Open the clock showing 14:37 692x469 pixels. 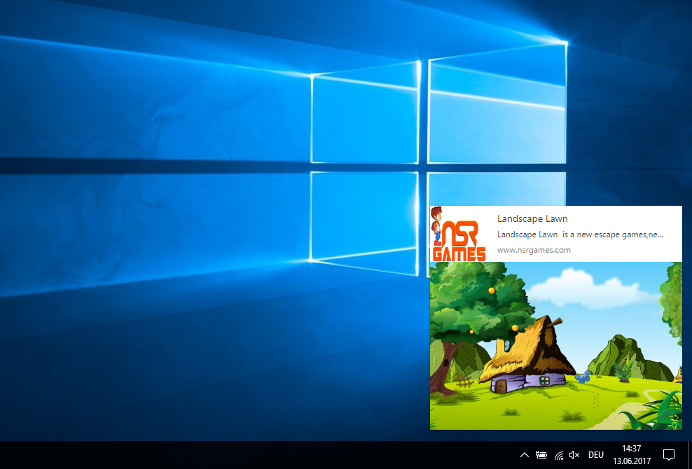[x=631, y=449]
